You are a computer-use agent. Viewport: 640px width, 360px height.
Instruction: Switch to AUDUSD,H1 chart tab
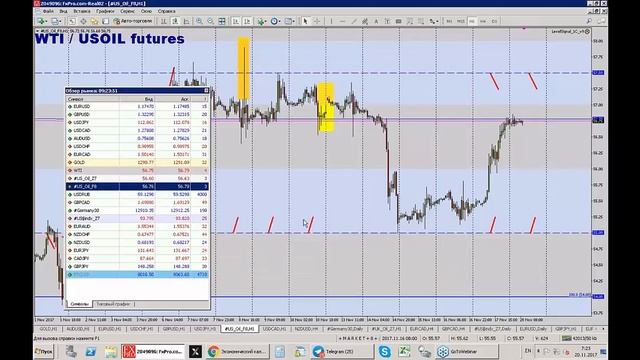[x=78, y=329]
